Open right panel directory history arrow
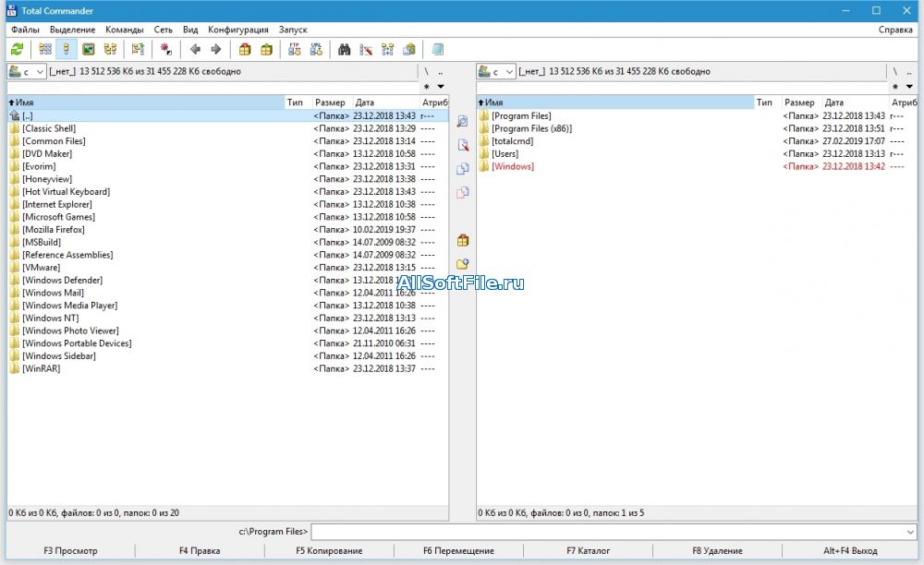Viewport: 924px width, 565px height. [x=909, y=87]
